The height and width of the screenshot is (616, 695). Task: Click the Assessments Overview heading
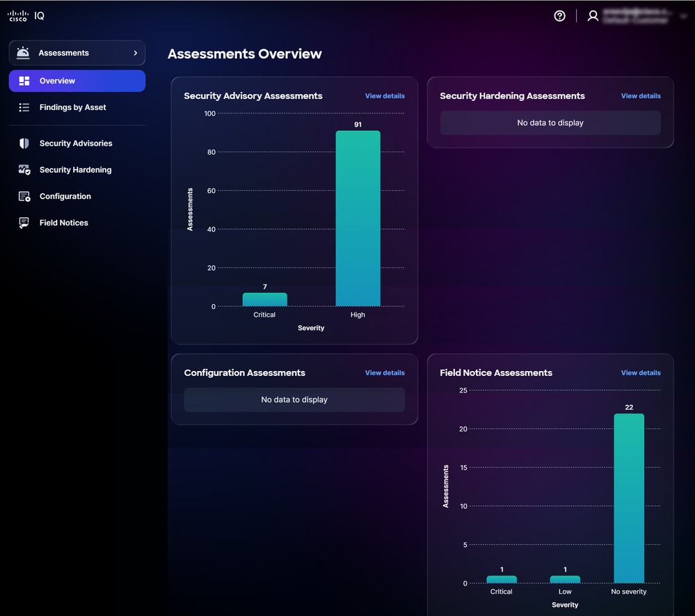pos(245,54)
